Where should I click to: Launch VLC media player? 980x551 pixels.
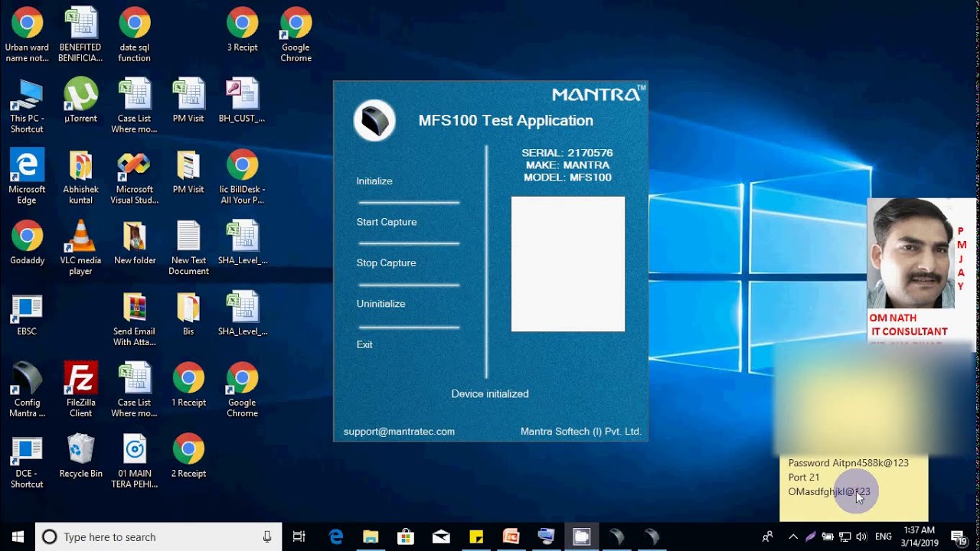click(80, 249)
